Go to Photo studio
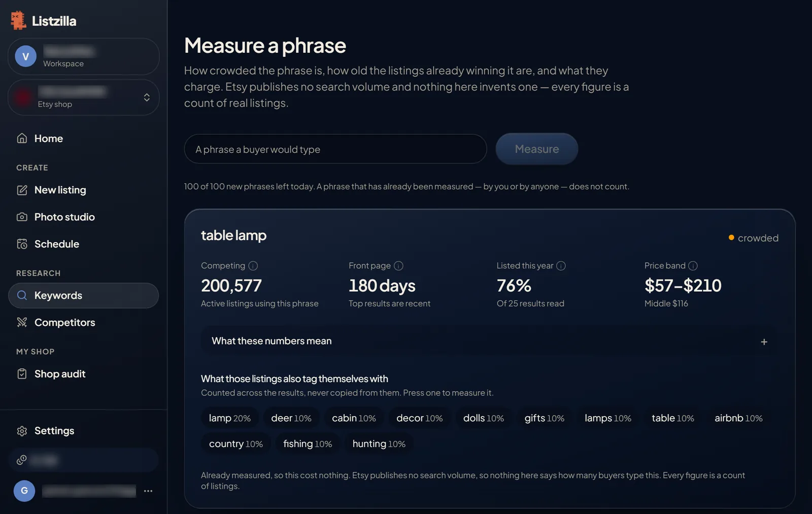812x514 pixels. pyautogui.click(x=83, y=217)
